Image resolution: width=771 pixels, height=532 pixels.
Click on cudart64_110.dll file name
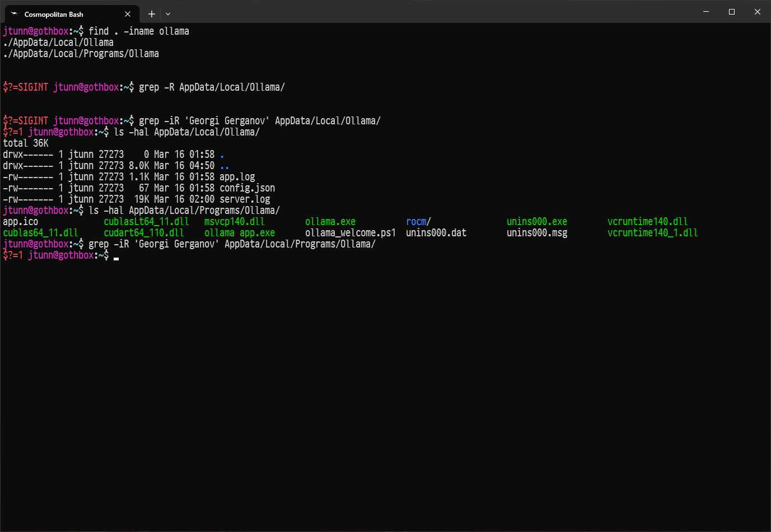click(143, 233)
